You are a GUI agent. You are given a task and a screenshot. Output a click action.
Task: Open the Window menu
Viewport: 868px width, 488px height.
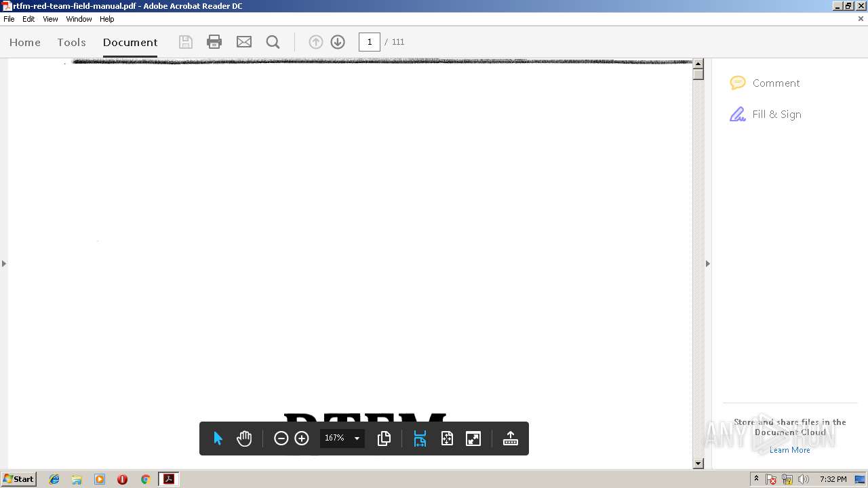pyautogui.click(x=79, y=19)
